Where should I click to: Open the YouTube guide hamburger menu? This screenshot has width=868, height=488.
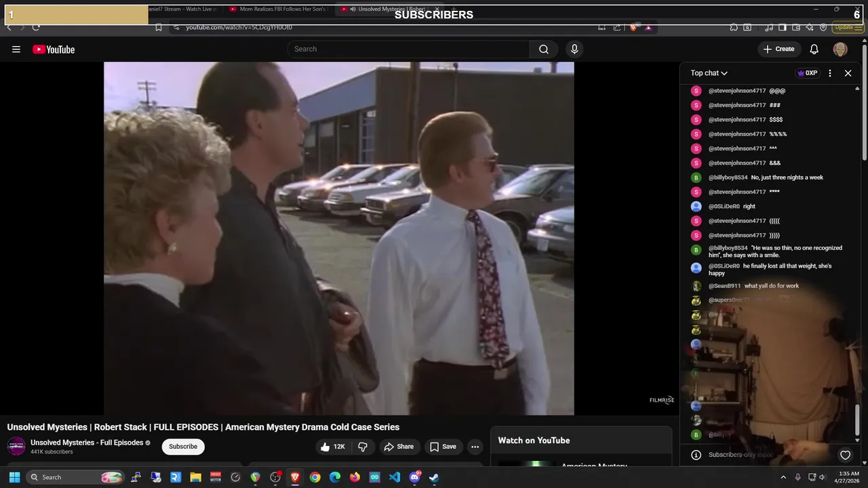[16, 49]
